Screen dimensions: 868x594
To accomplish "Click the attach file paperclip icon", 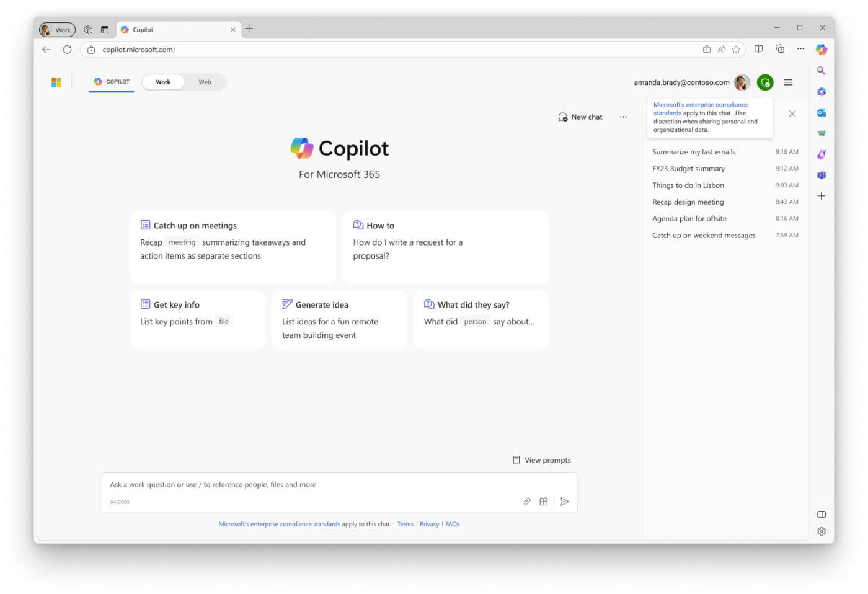I will point(526,502).
